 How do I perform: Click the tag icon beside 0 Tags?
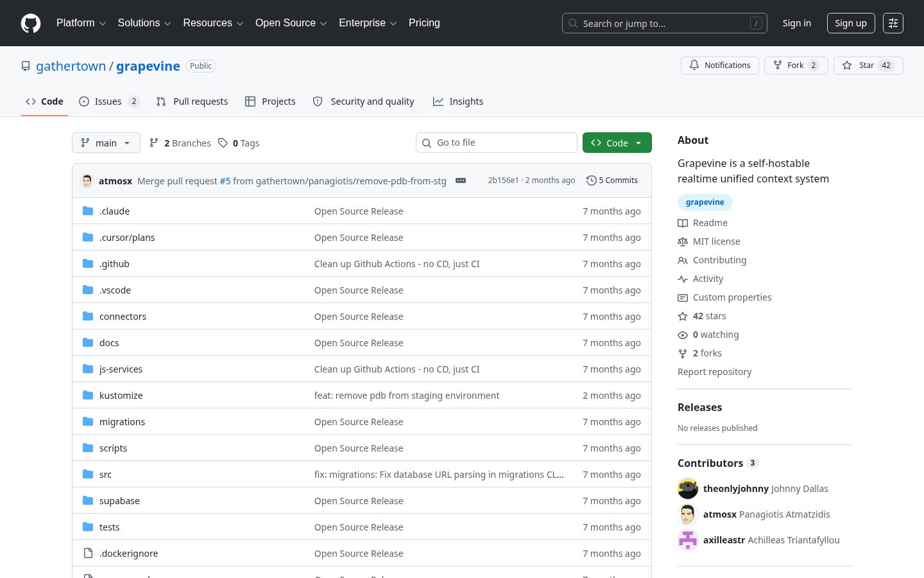[x=223, y=143]
